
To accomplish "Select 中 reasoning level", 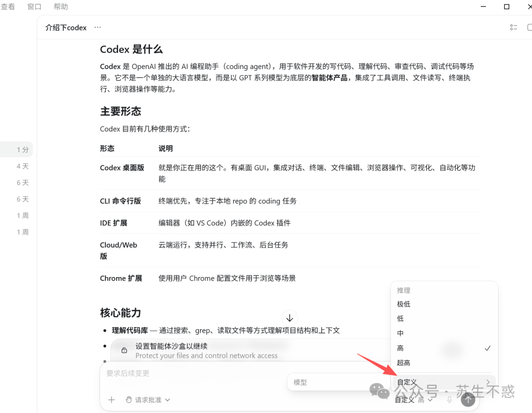I will coord(444,333).
